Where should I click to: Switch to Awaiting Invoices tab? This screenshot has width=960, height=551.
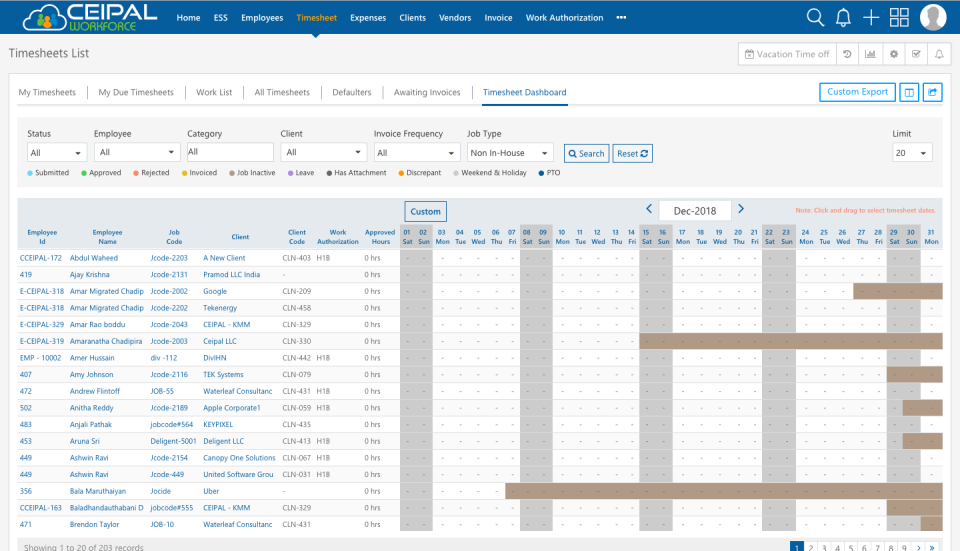click(x=427, y=92)
